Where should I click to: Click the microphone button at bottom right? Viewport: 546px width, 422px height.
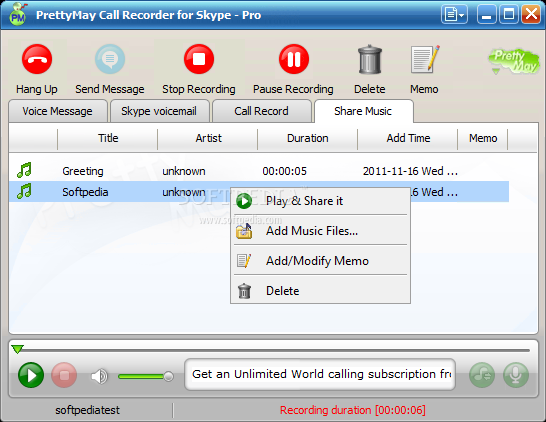click(516, 375)
